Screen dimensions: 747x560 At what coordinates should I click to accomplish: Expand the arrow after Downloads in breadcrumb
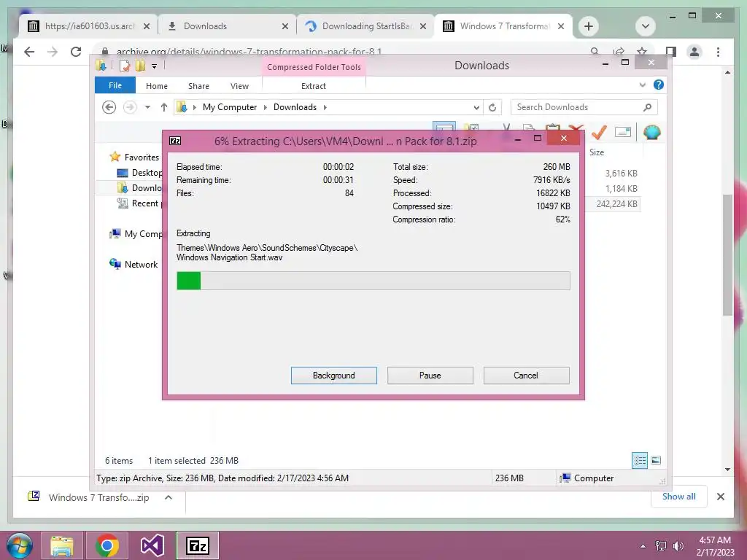(x=325, y=107)
